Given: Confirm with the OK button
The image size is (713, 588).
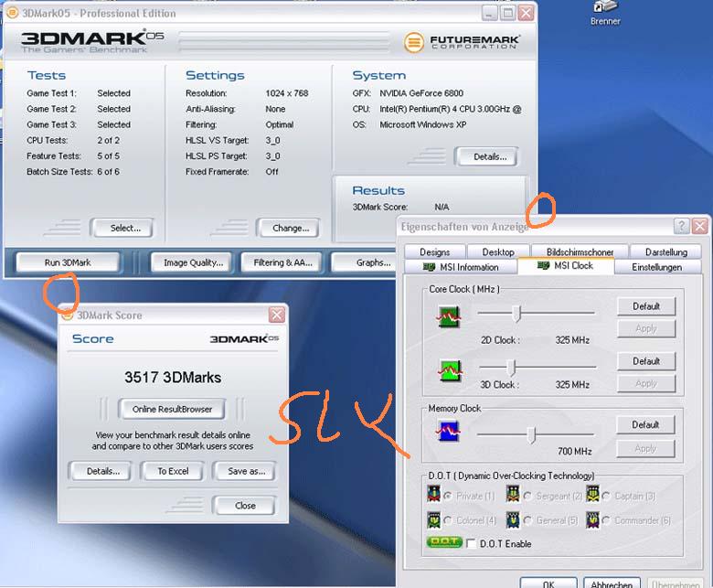Looking at the screenshot, I should coord(548,583).
